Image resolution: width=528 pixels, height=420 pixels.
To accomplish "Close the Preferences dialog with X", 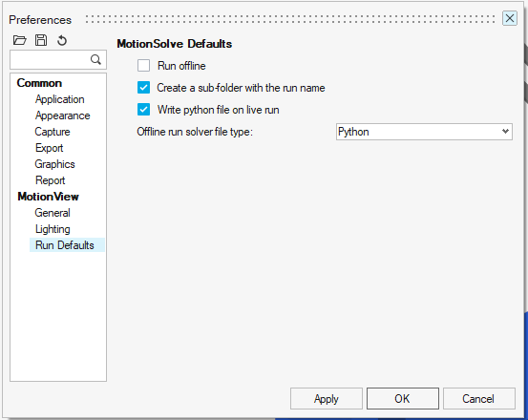I will [510, 18].
